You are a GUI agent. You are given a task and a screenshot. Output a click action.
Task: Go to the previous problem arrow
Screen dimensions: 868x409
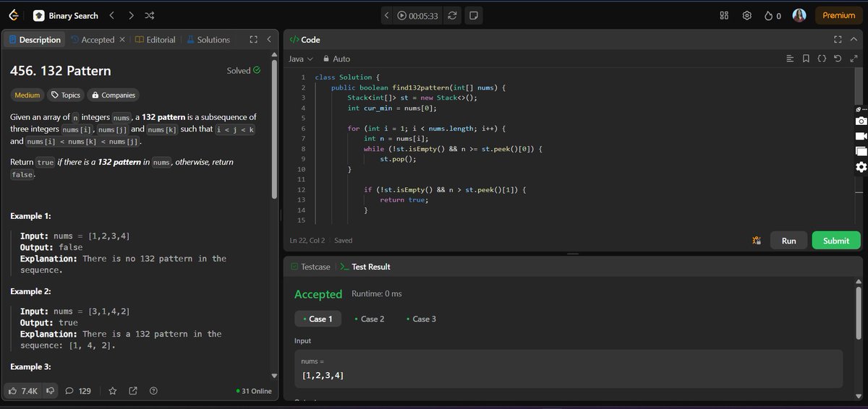[x=111, y=15]
